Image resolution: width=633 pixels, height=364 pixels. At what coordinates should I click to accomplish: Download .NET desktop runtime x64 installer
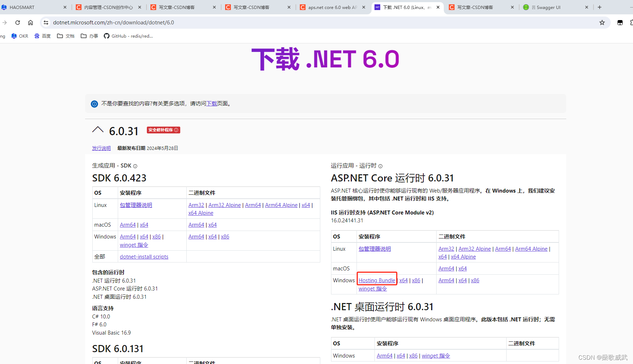401,356
